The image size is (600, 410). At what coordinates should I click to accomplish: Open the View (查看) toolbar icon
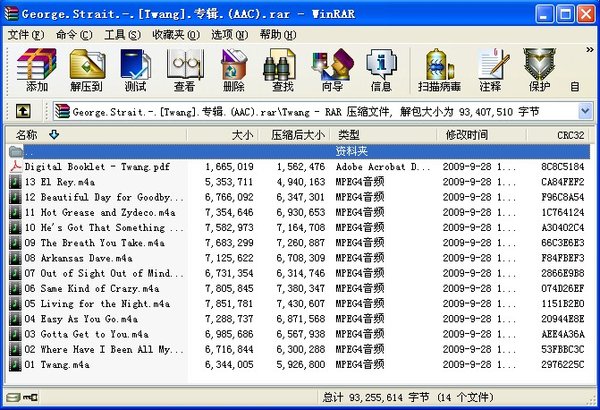point(184,70)
